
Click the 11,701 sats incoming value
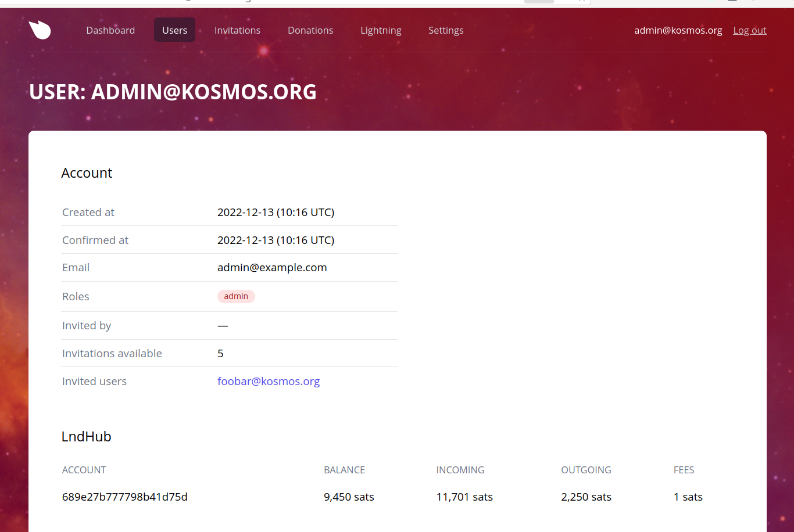[x=464, y=497]
